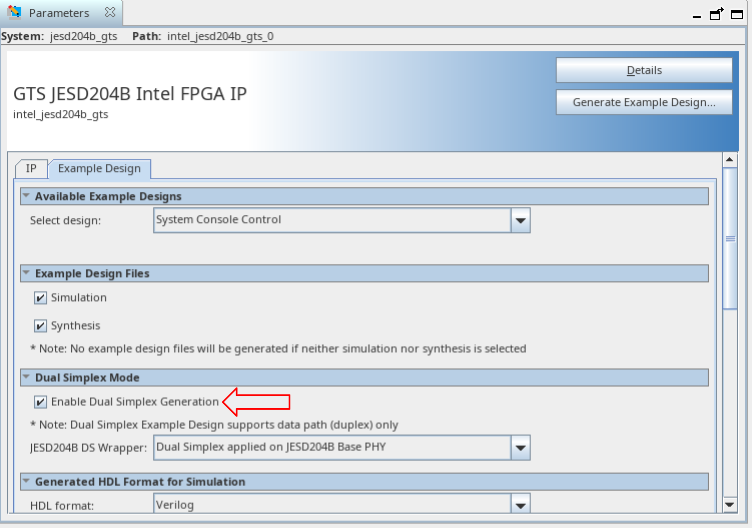Minimize the Parameters panel
754x528 pixels.
697,15
